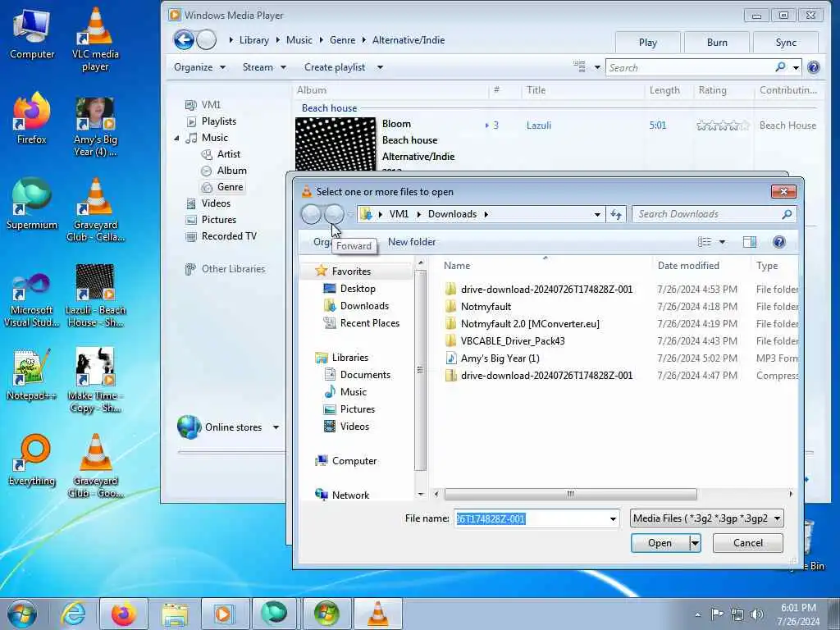Open Desktop under Favorites

pos(358,289)
